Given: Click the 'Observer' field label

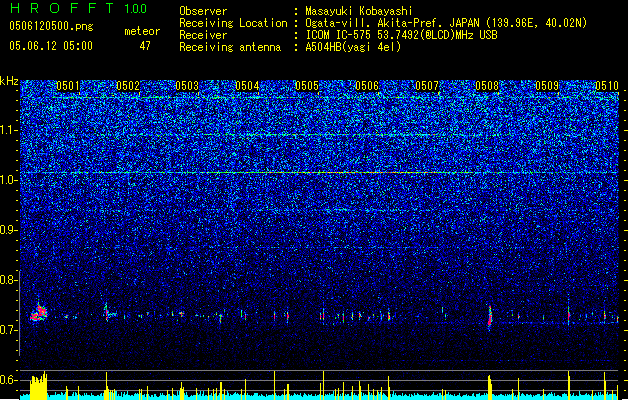Looking at the screenshot, I should [203, 11].
